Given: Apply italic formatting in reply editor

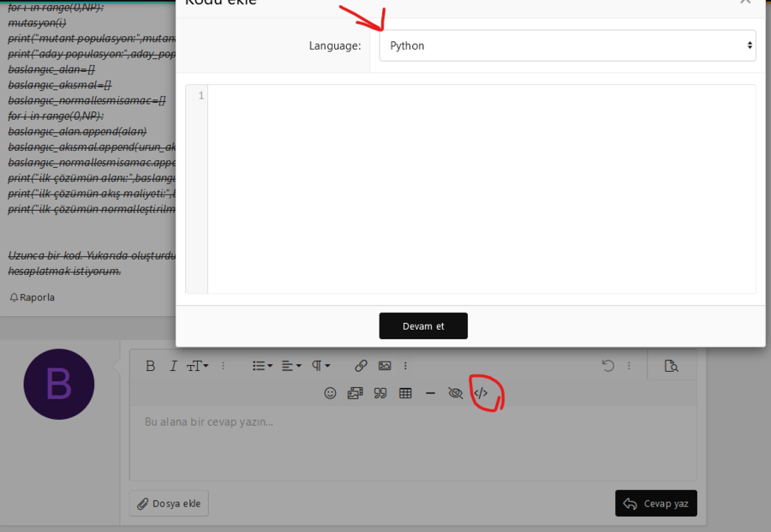Looking at the screenshot, I should pos(172,366).
